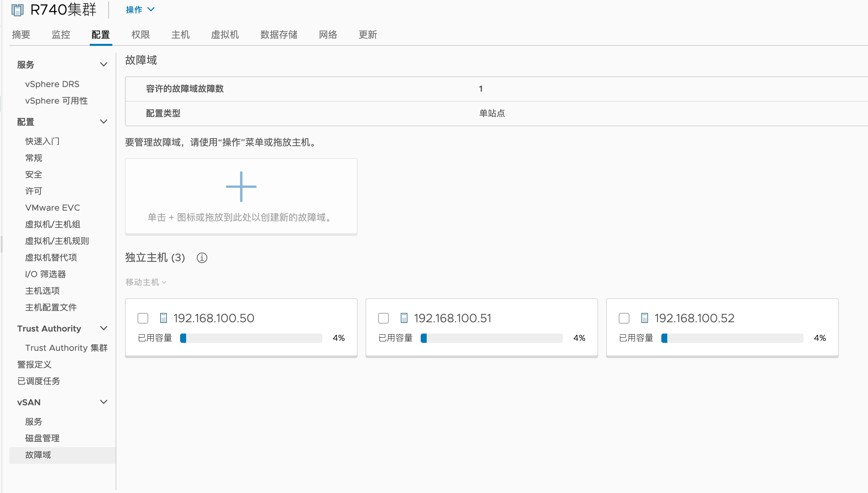This screenshot has height=493, width=868.
Task: Select 警报定义 in the sidebar
Action: (34, 364)
